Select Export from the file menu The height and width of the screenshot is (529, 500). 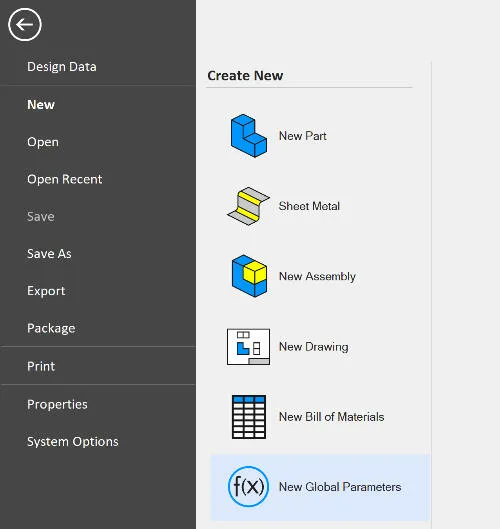46,291
